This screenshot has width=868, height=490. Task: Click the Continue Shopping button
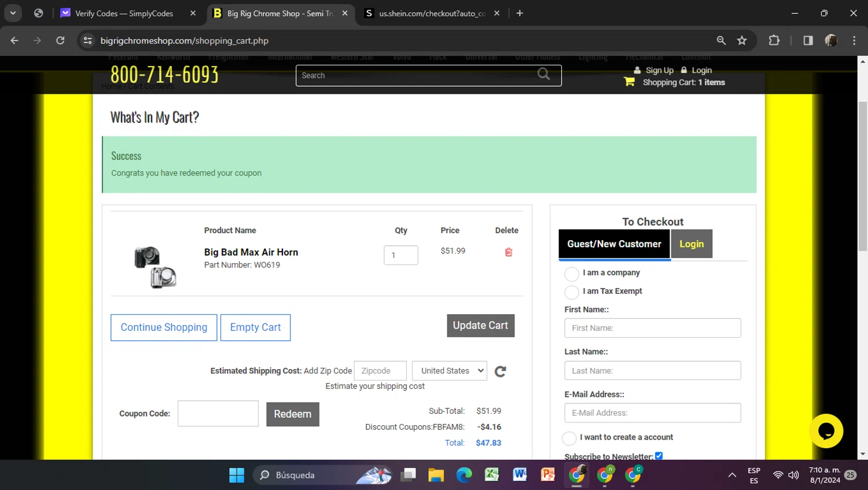click(x=164, y=327)
